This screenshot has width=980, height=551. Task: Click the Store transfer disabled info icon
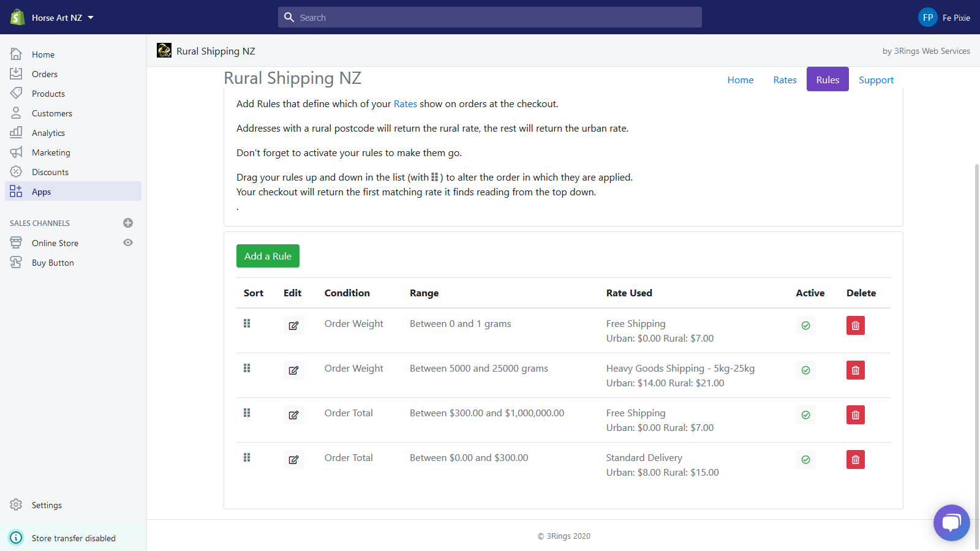point(16,538)
